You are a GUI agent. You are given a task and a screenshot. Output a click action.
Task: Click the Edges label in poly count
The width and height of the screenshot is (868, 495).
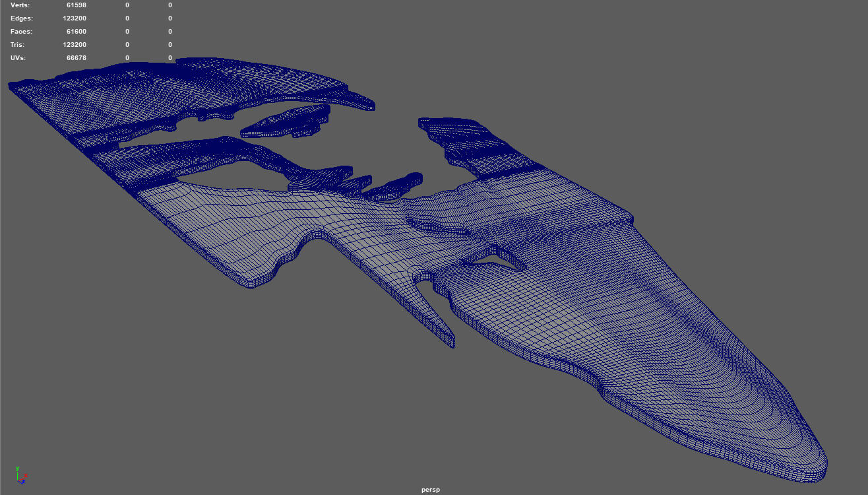(21, 18)
